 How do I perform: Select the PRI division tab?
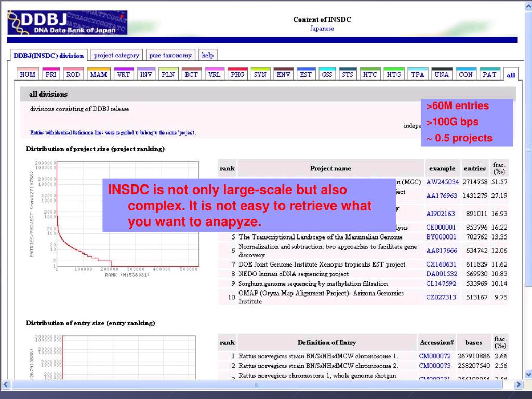pyautogui.click(x=51, y=74)
